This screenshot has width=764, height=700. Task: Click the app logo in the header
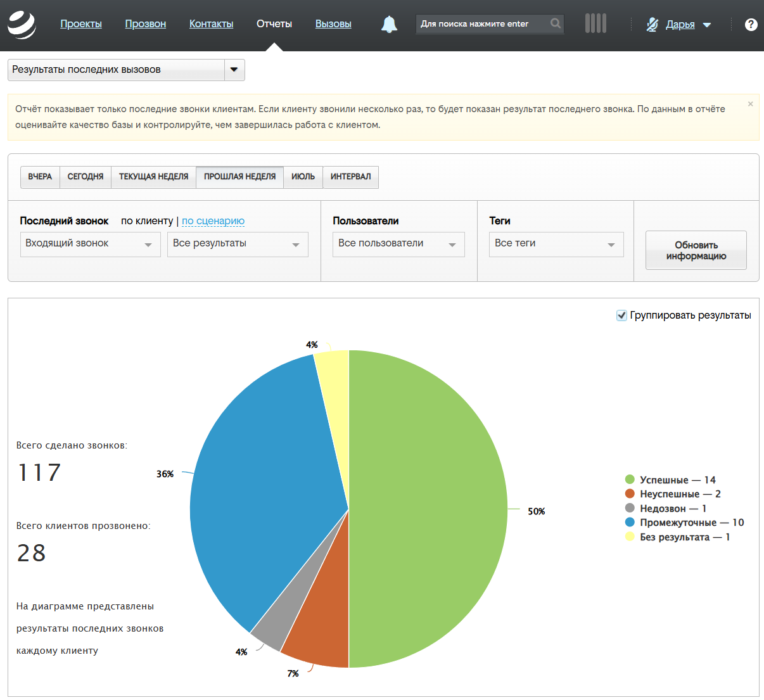point(22,25)
